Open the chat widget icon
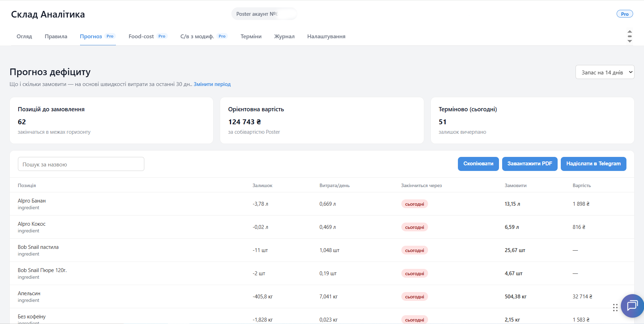The image size is (644, 324). (x=632, y=305)
